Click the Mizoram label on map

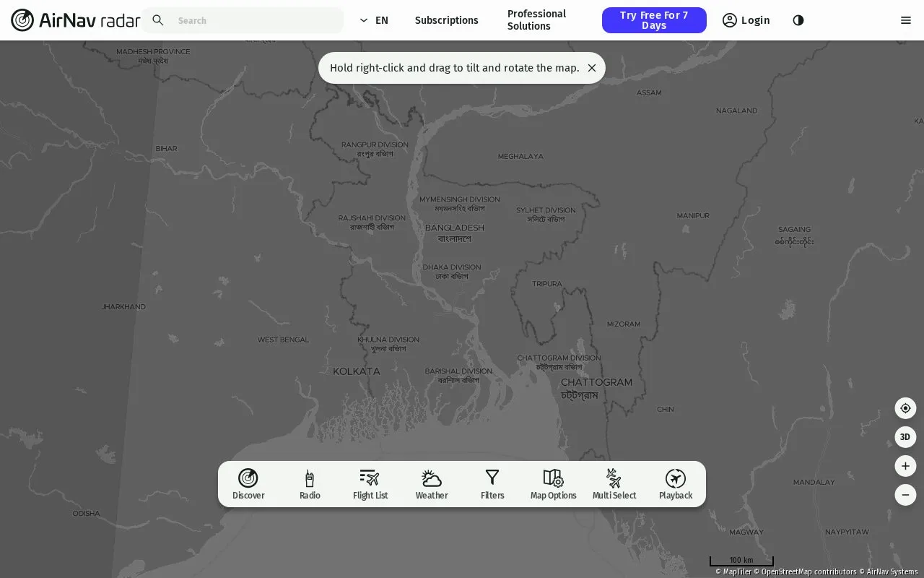[624, 324]
